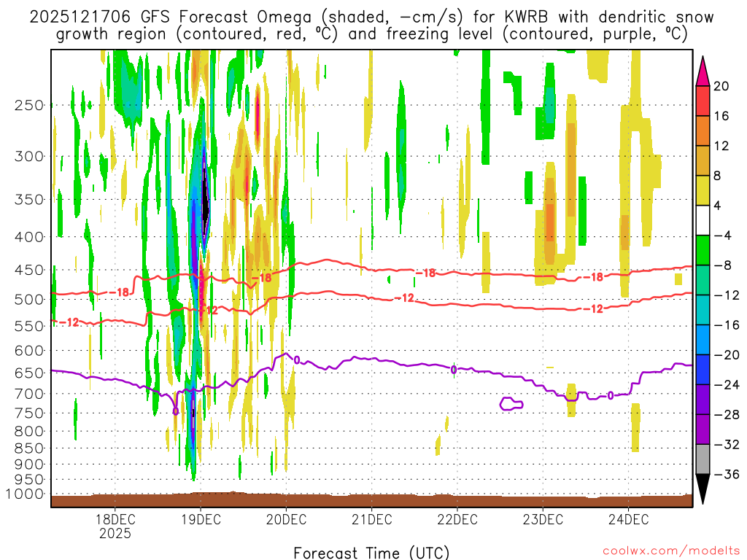This screenshot has width=747, height=560.
Task: Click the 350 pressure level label
Action: pos(29,200)
